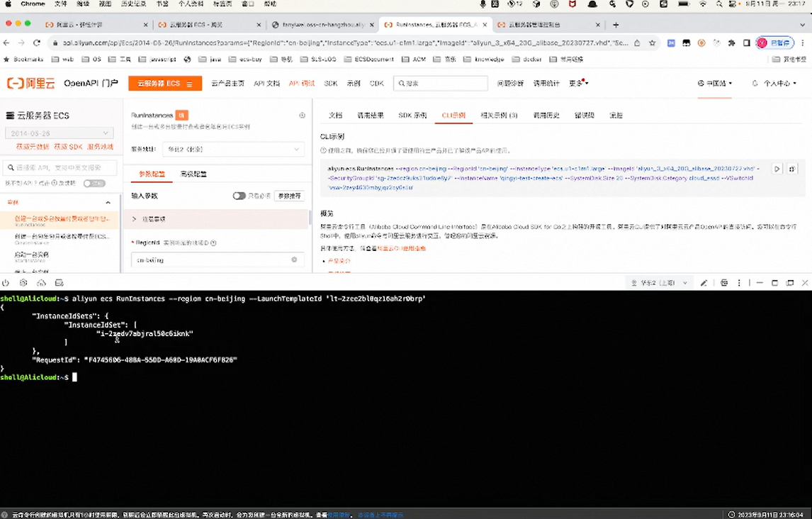Switch to the 调用历史 tab
Viewport: 812px width, 519px height.
(546, 115)
